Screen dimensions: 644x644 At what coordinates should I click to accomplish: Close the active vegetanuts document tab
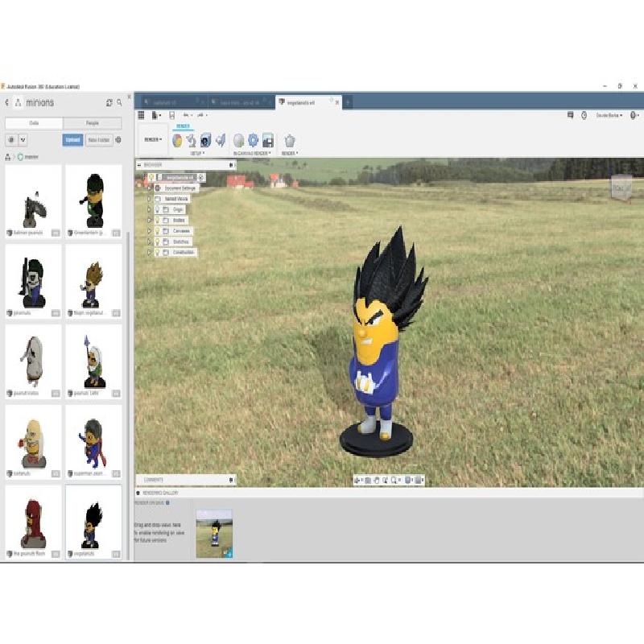(x=337, y=103)
